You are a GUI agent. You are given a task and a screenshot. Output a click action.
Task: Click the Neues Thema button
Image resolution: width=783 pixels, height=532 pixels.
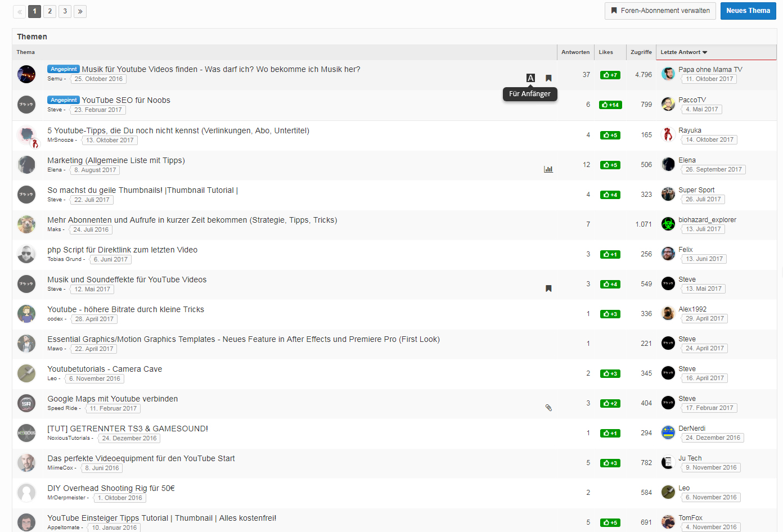click(748, 11)
